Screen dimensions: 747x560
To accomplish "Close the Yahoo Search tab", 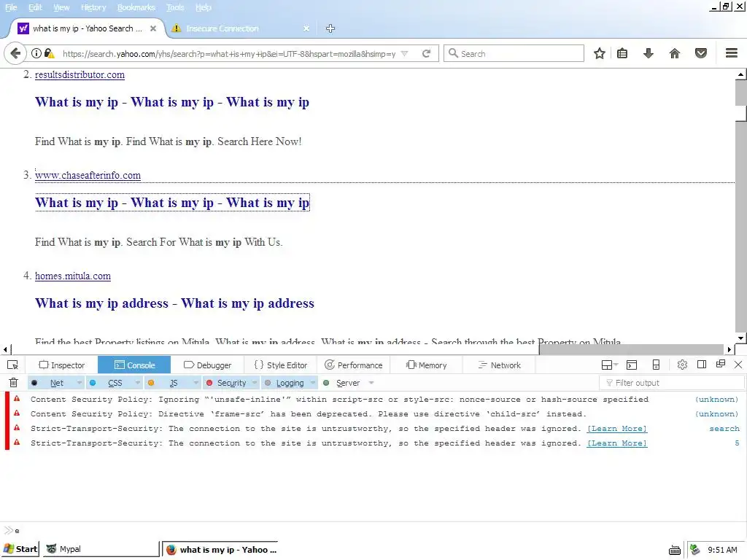I will pyautogui.click(x=153, y=28).
